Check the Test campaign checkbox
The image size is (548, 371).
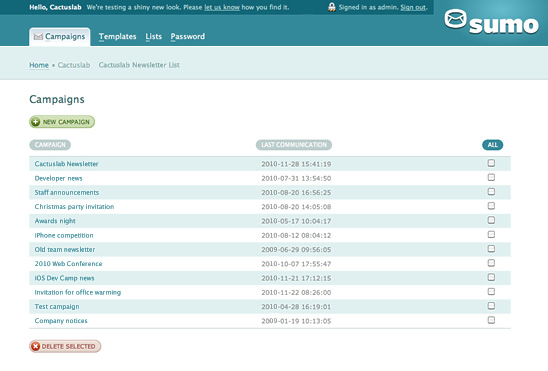pos(491,306)
